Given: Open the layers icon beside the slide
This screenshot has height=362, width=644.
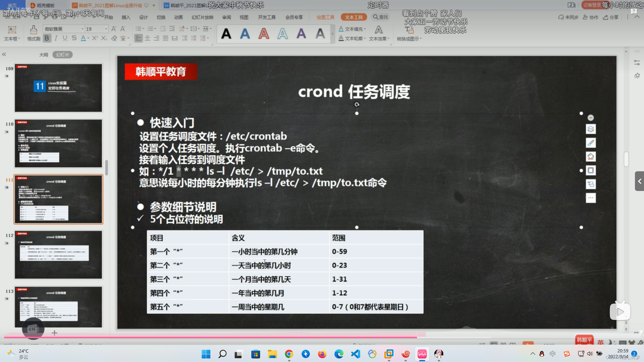Looking at the screenshot, I should (591, 129).
